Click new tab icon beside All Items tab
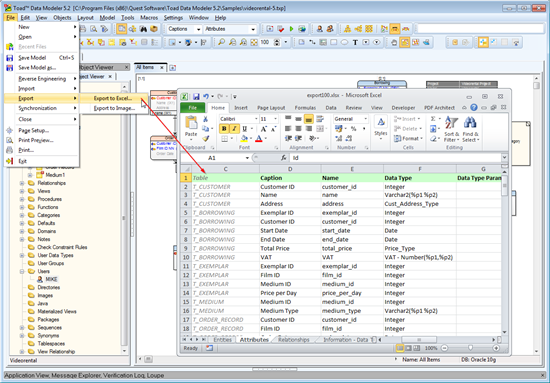 click(x=173, y=68)
